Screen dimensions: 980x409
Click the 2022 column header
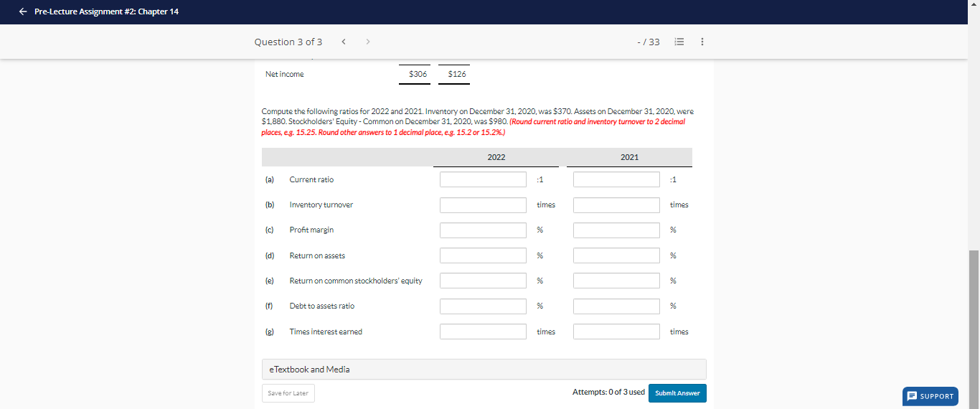(x=496, y=156)
